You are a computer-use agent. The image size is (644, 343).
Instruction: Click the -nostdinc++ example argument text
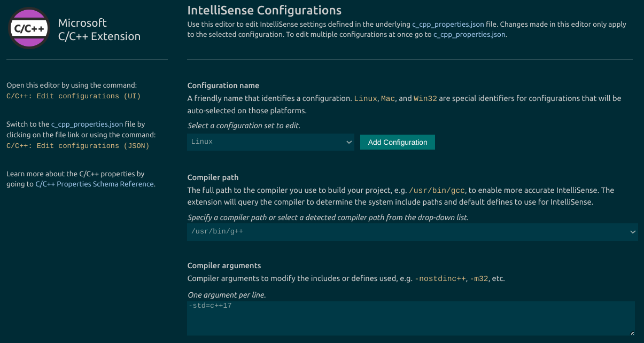[440, 279]
